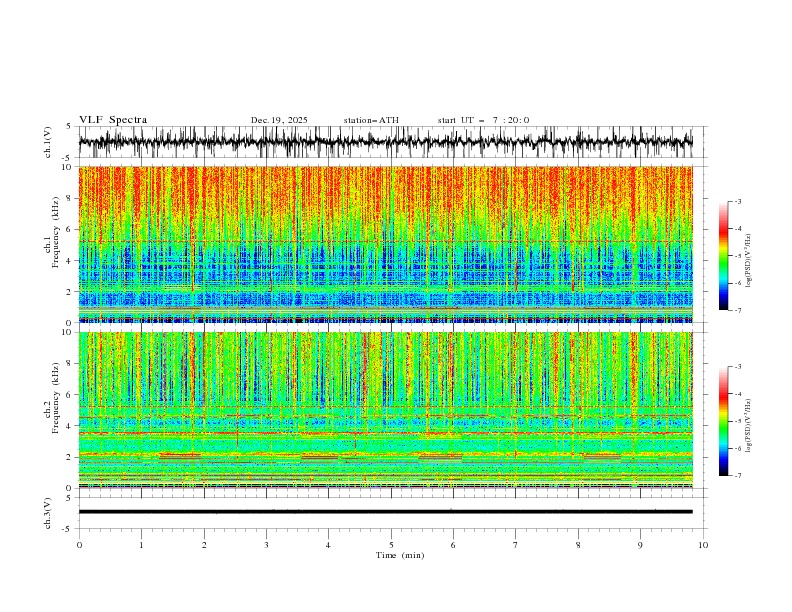Click inside the ch.2 spectrogram panel
Screen dimensions: 792x612
click(385, 410)
